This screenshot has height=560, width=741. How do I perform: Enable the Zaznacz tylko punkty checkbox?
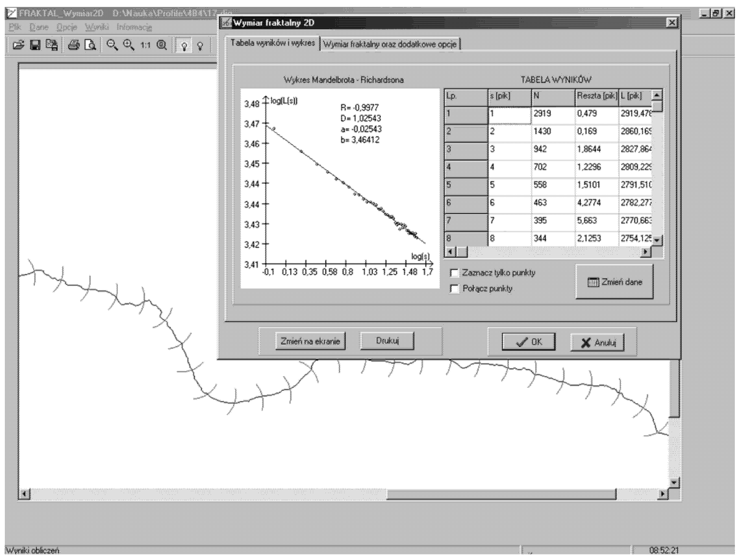pos(454,273)
